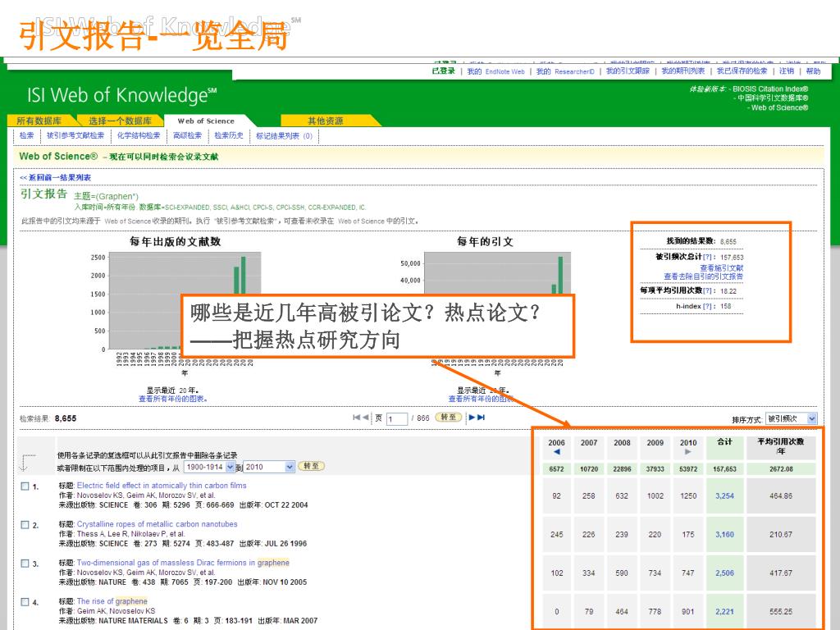Viewport: 840px width, 630px height.
Task: Click total citations 3,160 for record 2
Action: coord(724,535)
